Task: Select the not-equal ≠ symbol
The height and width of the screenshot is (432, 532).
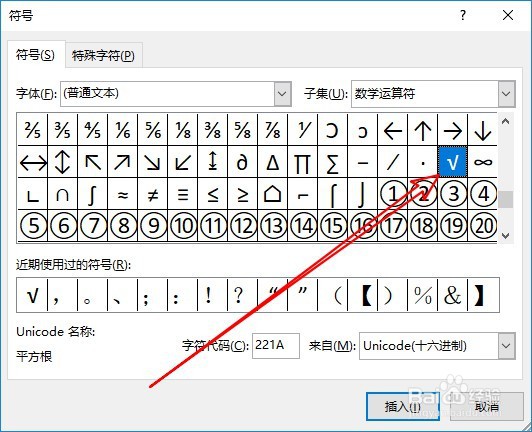Action: pyautogui.click(x=152, y=194)
